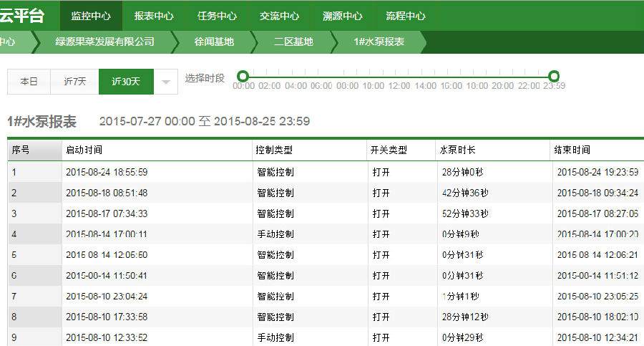
Task: Select the 本日 range button
Action: pos(29,82)
